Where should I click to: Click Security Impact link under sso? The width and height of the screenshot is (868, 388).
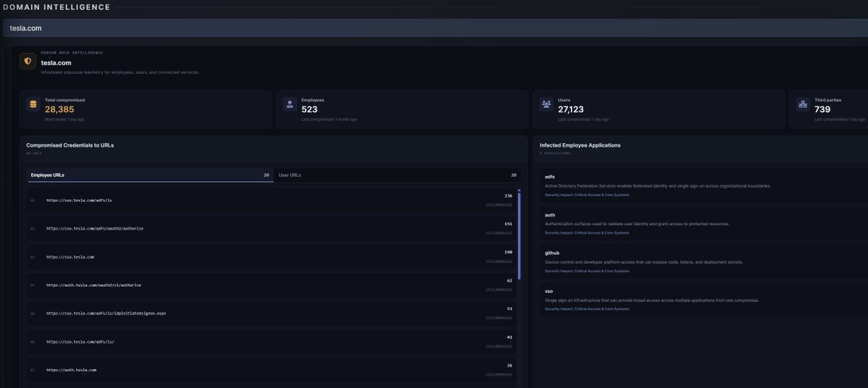coord(587,309)
